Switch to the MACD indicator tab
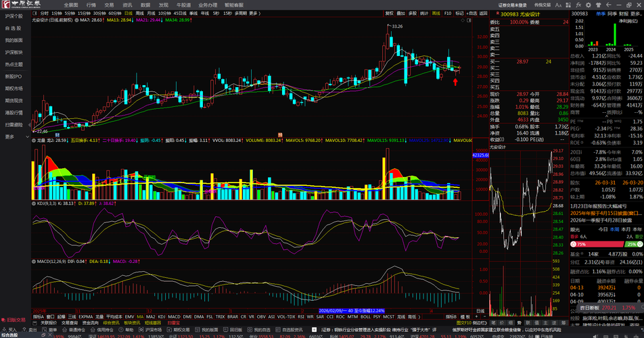This screenshot has width=644, height=338. (174, 316)
